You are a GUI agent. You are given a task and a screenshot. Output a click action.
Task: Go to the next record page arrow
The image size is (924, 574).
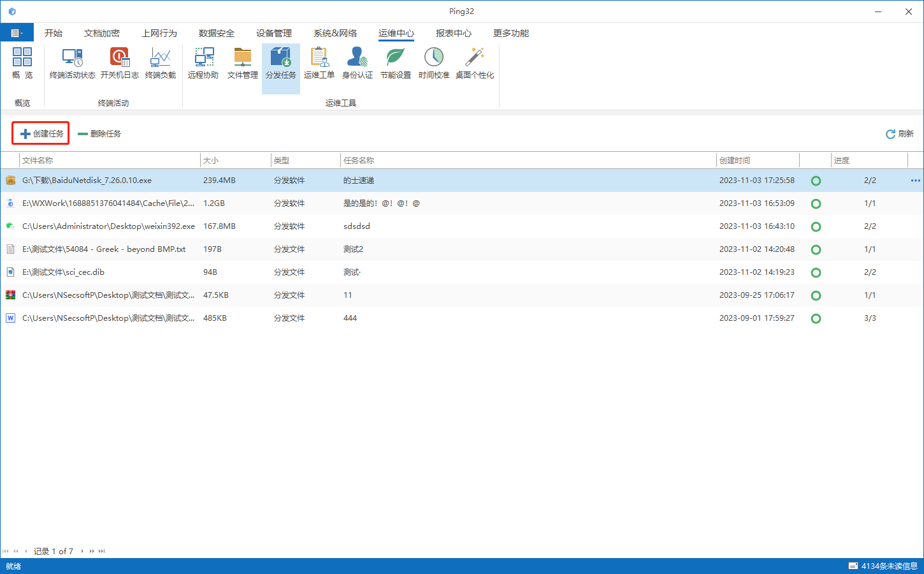pyautogui.click(x=82, y=551)
